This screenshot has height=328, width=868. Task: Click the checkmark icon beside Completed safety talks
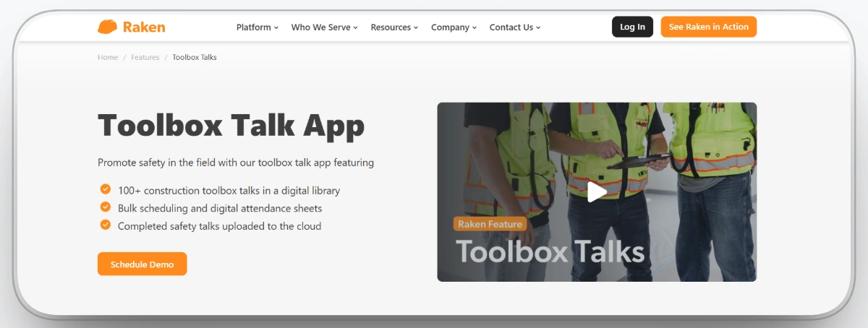pos(105,225)
